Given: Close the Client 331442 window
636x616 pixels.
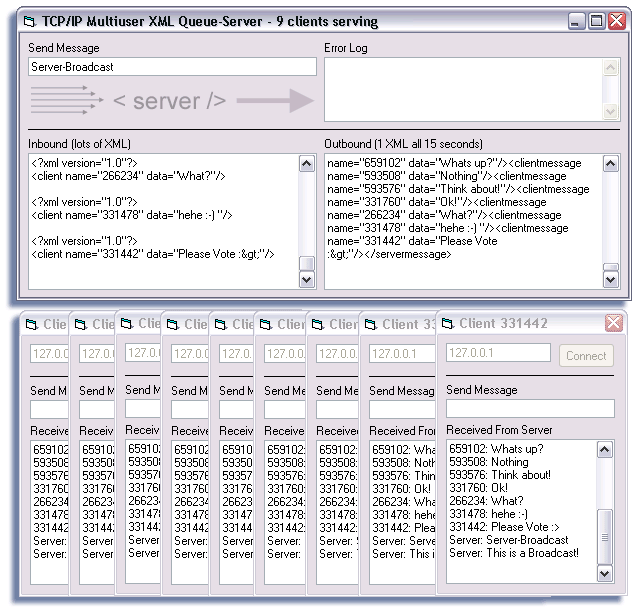Looking at the screenshot, I should click(613, 324).
